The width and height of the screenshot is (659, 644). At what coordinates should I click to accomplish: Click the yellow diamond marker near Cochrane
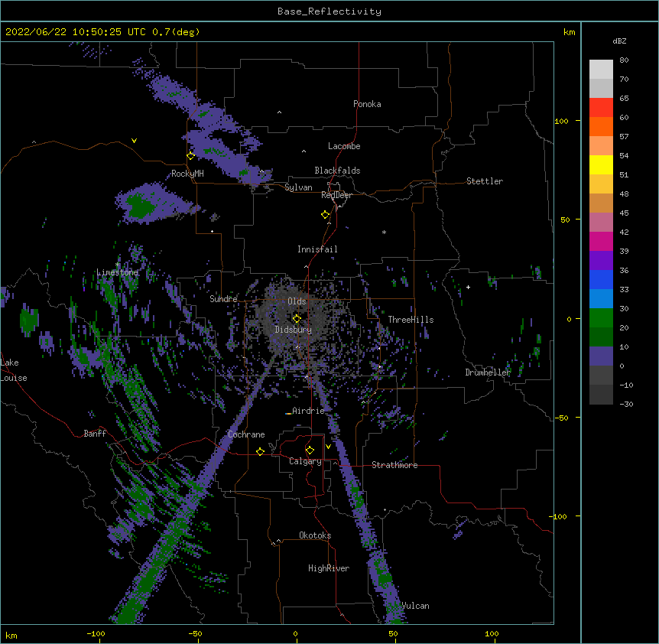click(260, 451)
